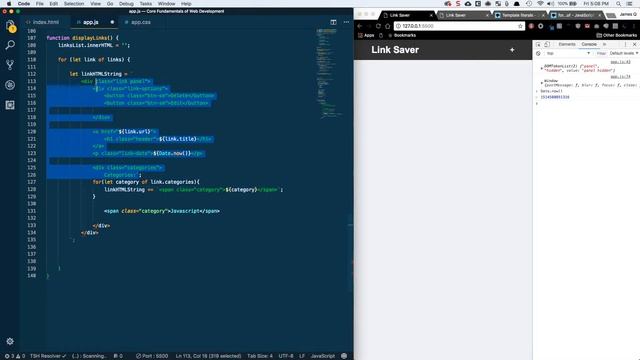This screenshot has height=360, width=640.
Task: Click the James profile button in Chrome
Action: (628, 15)
